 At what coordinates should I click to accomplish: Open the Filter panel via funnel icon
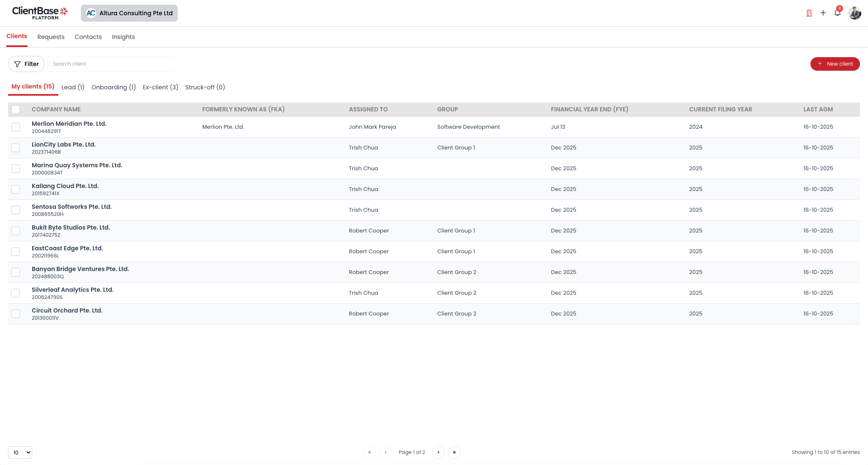pyautogui.click(x=26, y=64)
